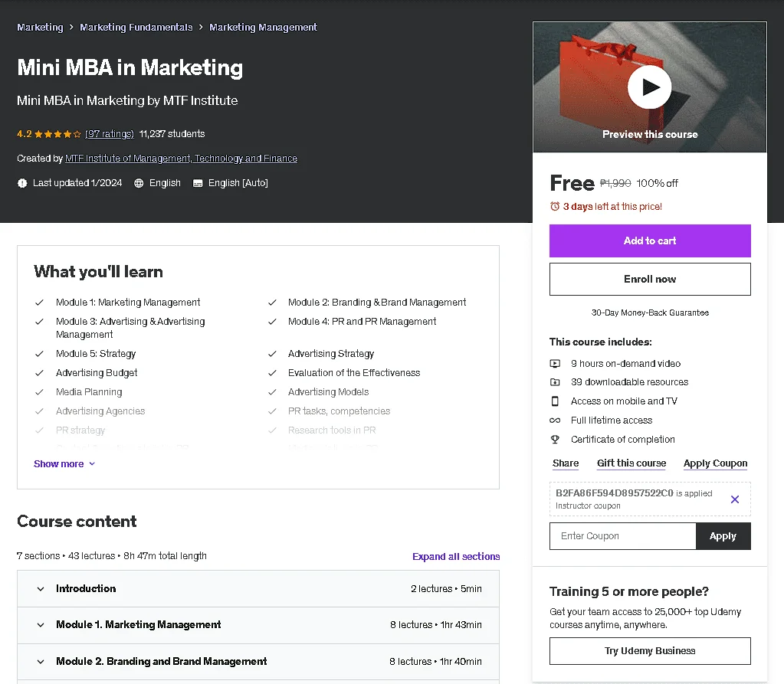Click checkmark beside Module 5: Strategy
This screenshot has width=784, height=684.
pos(39,354)
